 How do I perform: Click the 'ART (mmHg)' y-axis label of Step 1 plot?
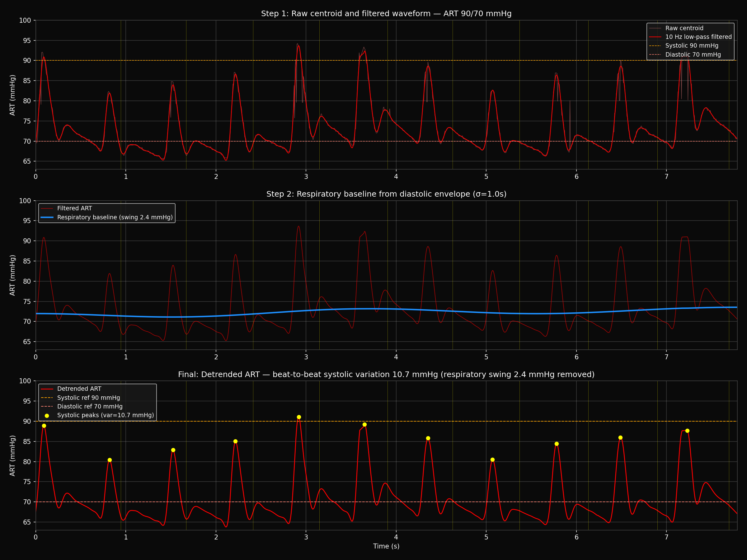[12, 95]
